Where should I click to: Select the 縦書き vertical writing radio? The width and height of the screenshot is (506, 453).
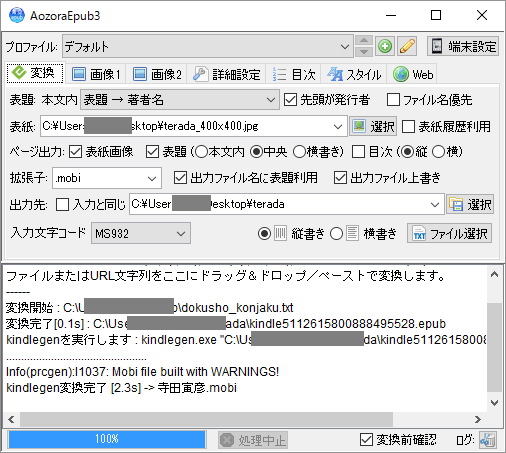click(264, 234)
